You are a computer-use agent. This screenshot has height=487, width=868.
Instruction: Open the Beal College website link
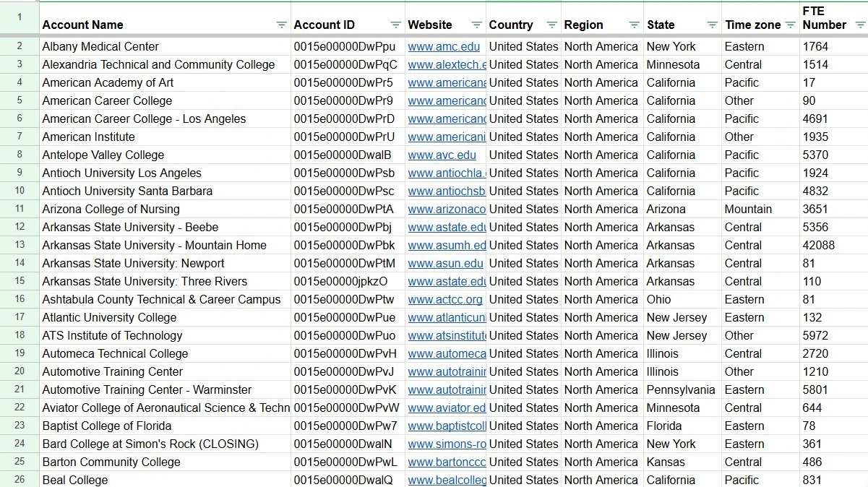pos(447,480)
